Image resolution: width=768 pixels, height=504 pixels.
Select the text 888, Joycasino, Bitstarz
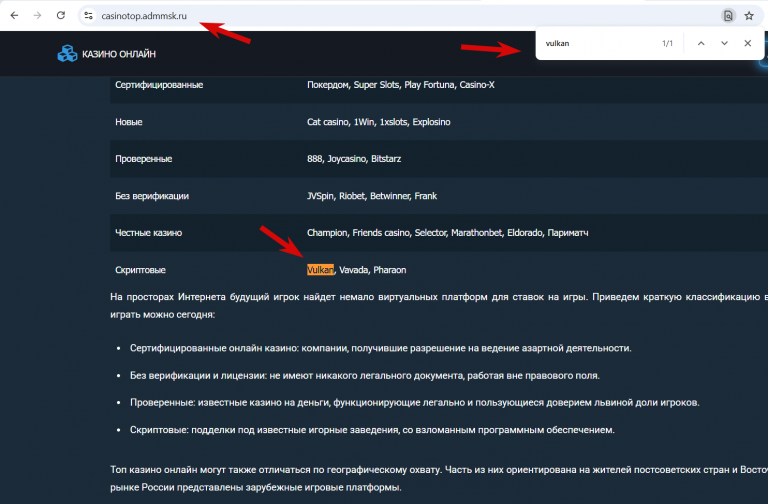354,159
